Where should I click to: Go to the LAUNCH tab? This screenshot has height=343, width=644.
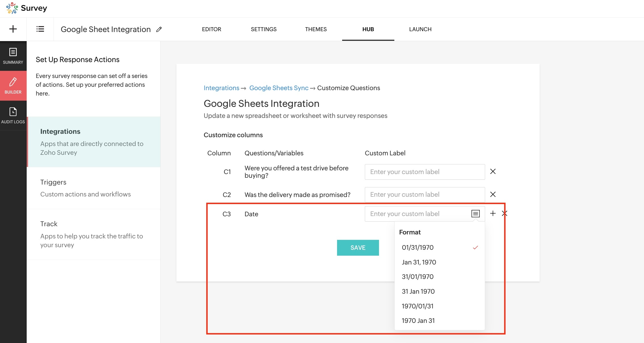(x=420, y=29)
